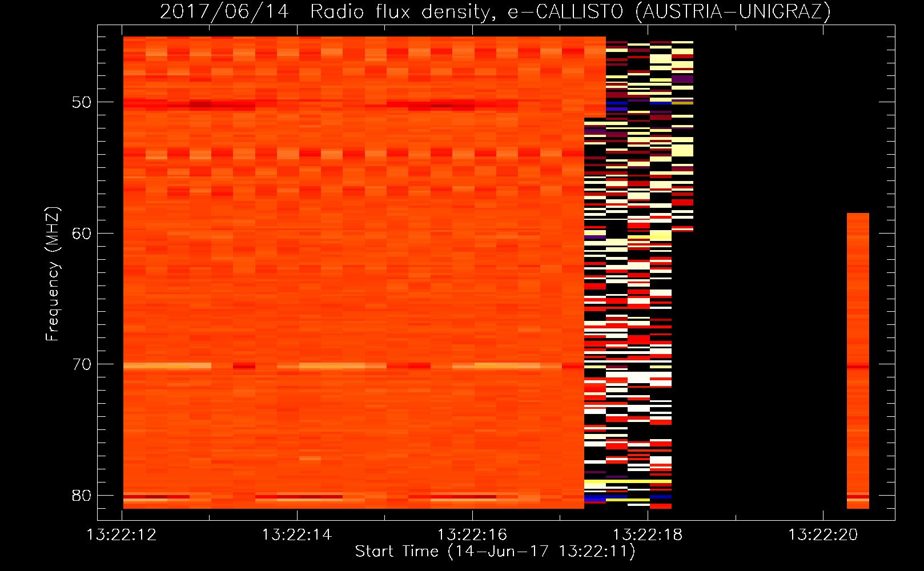
Task: Click the 70 frequency tick label
Action: [82, 364]
